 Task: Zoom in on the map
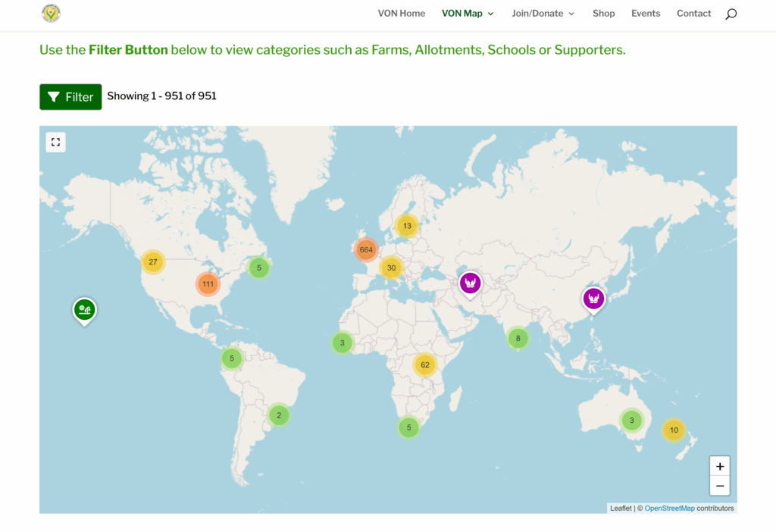pyautogui.click(x=719, y=466)
